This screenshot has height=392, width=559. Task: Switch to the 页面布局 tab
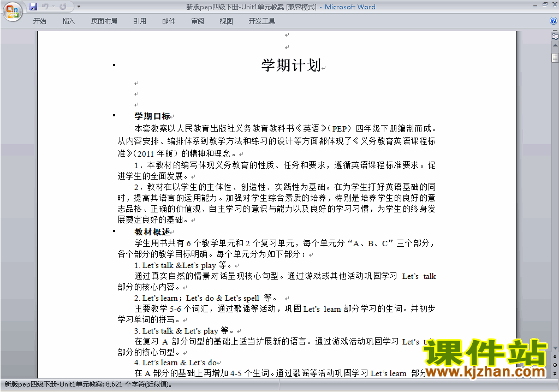click(x=104, y=21)
